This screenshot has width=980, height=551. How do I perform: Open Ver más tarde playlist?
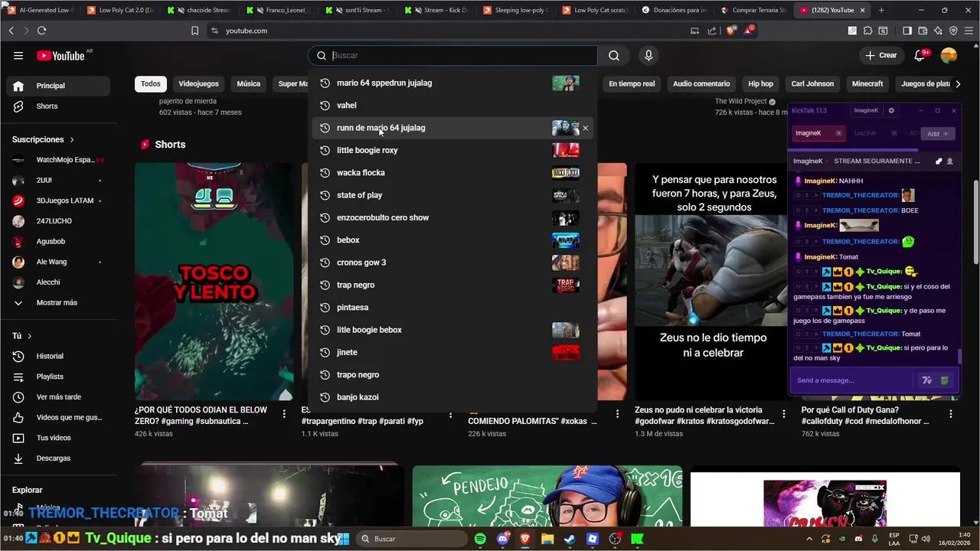coord(59,397)
